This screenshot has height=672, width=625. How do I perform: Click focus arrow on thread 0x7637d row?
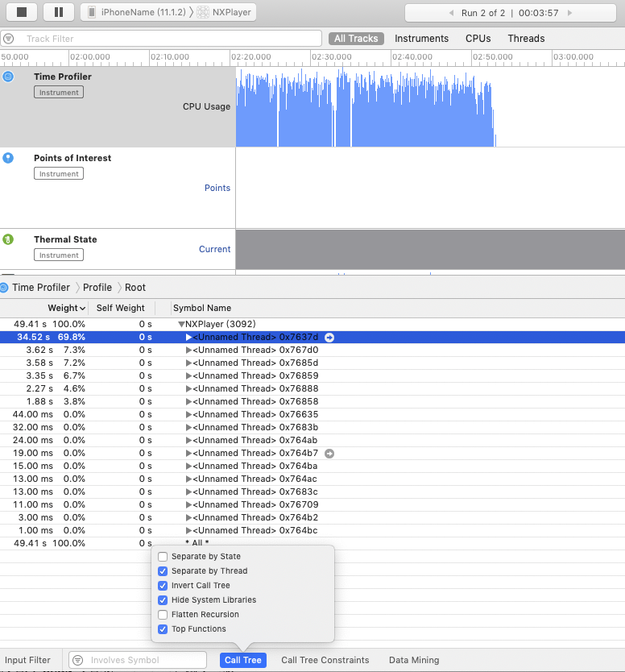tap(329, 337)
